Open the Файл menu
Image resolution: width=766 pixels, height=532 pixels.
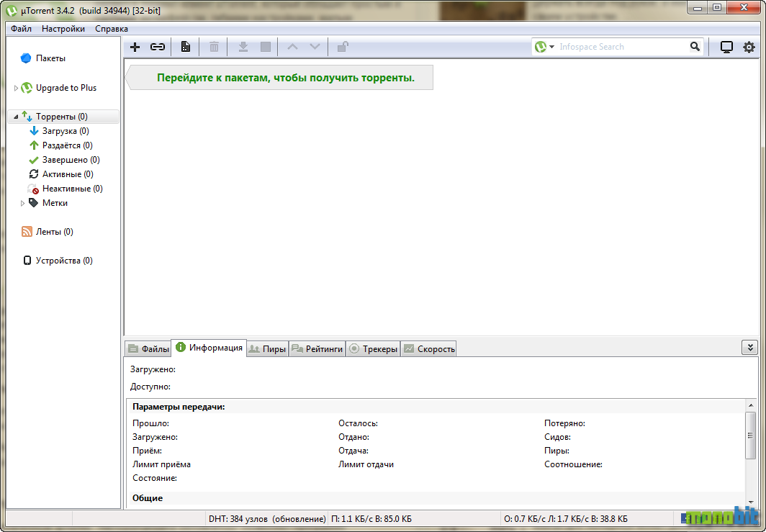(x=21, y=29)
